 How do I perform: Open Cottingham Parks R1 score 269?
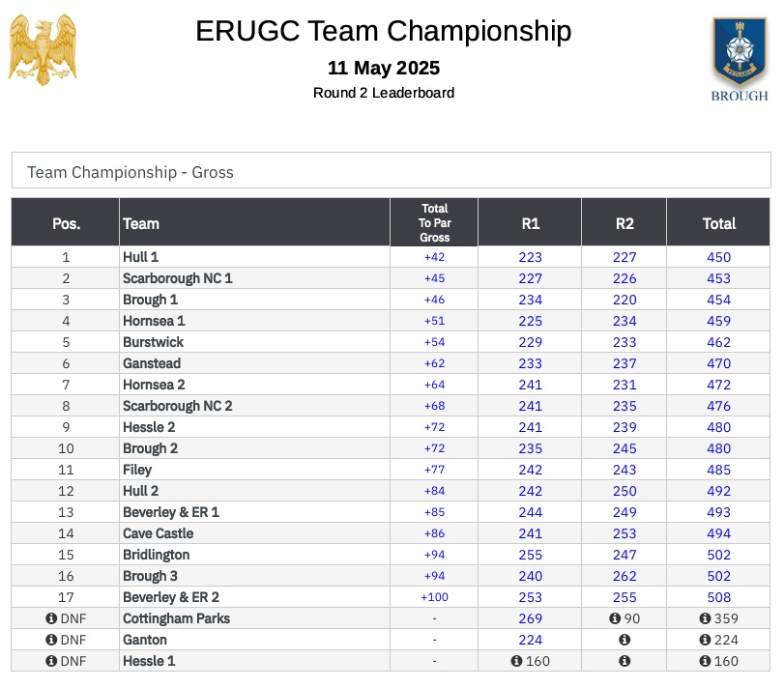[x=530, y=618]
